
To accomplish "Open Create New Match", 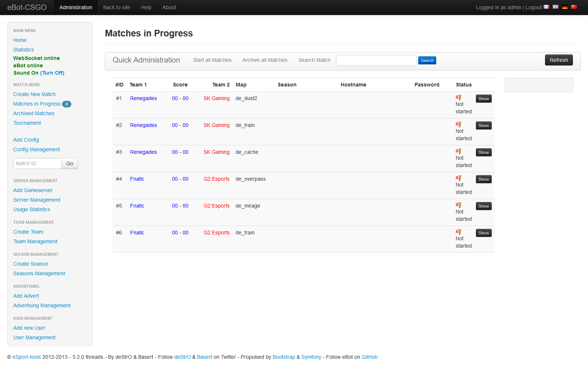I will (x=34, y=94).
